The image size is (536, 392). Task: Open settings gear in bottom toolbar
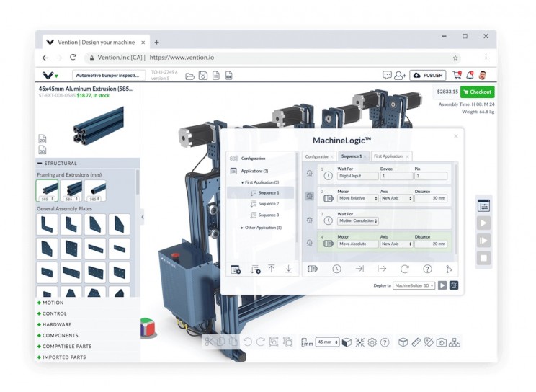[372, 342]
